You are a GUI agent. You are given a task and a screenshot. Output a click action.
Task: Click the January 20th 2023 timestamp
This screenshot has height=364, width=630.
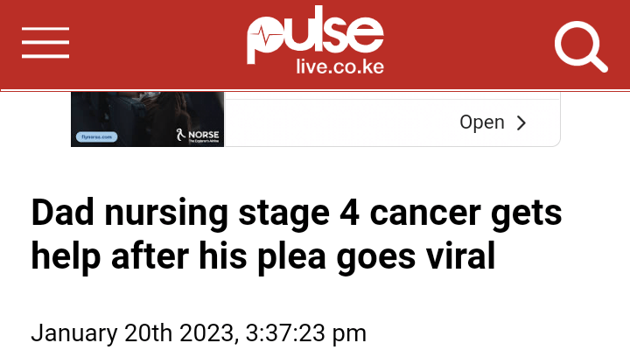[x=199, y=333]
